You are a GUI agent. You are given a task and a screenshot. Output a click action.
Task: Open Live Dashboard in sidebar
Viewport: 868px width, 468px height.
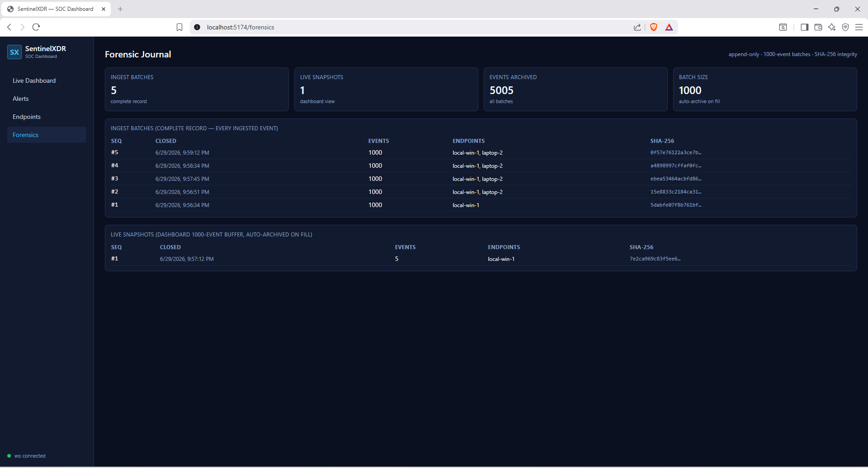tap(47, 80)
